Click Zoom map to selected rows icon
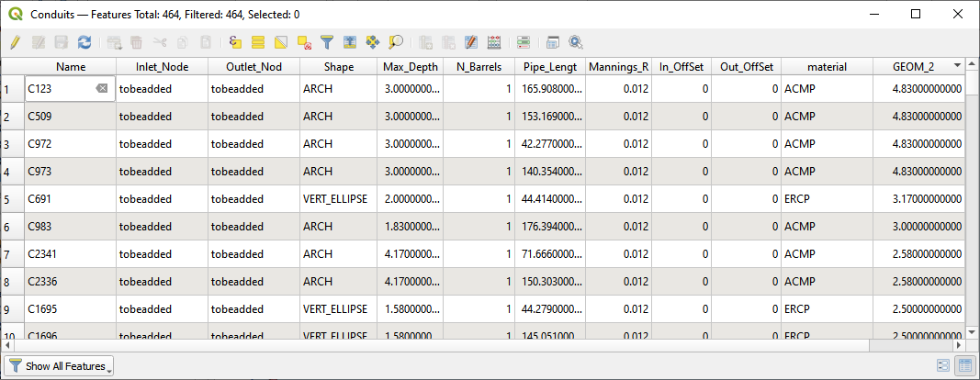Image resolution: width=980 pixels, height=380 pixels. tap(396, 42)
